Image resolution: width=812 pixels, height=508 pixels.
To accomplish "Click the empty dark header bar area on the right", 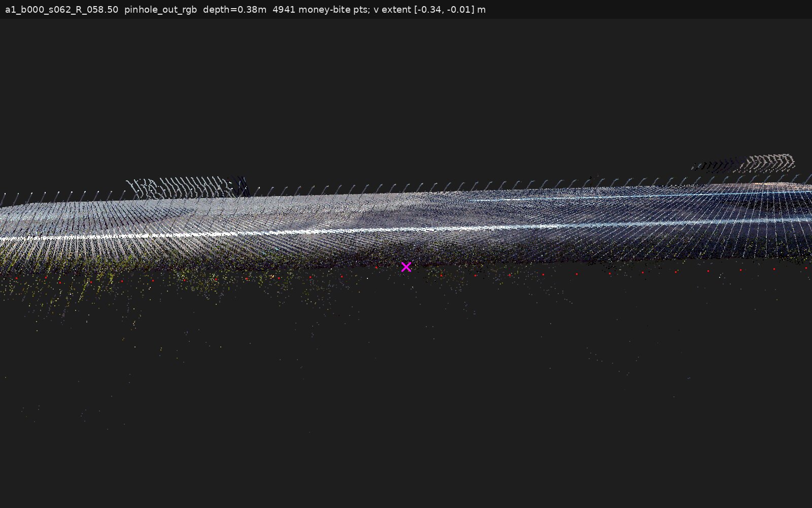I will pyautogui.click(x=650, y=10).
